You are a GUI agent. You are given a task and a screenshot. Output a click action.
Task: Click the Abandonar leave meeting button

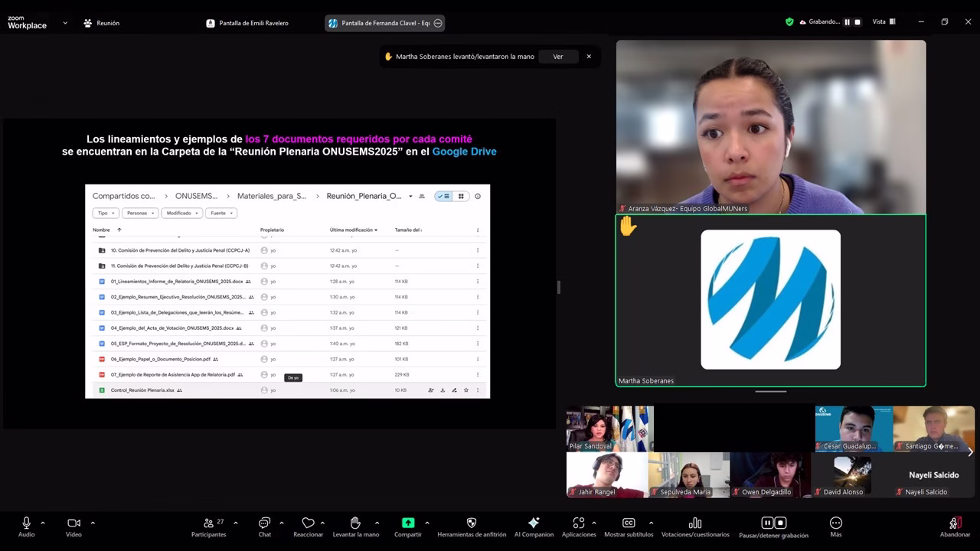coord(954,525)
